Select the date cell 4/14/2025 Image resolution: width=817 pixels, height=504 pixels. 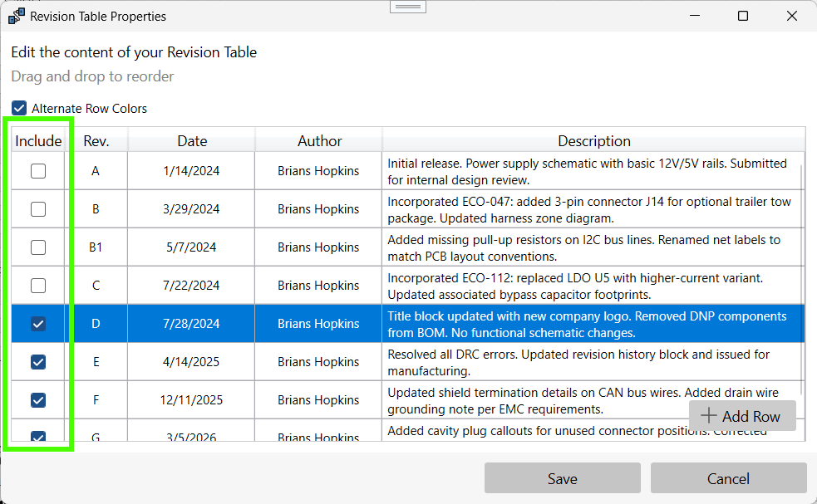click(x=191, y=362)
